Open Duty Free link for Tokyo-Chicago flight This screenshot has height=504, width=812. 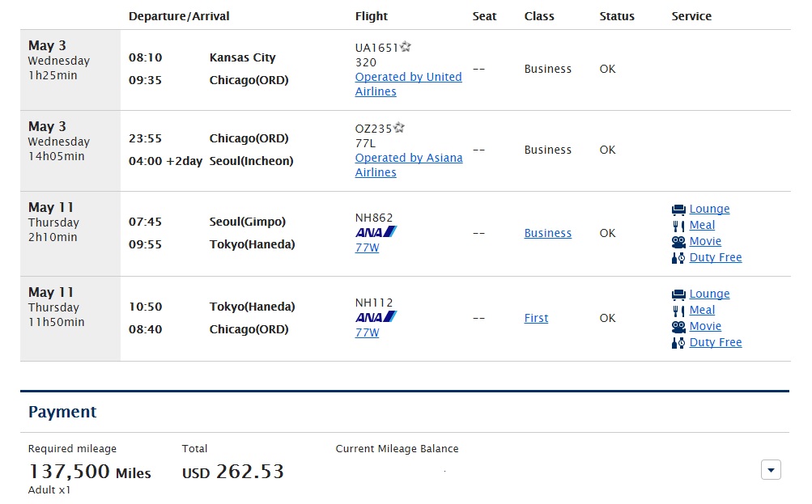coord(716,342)
